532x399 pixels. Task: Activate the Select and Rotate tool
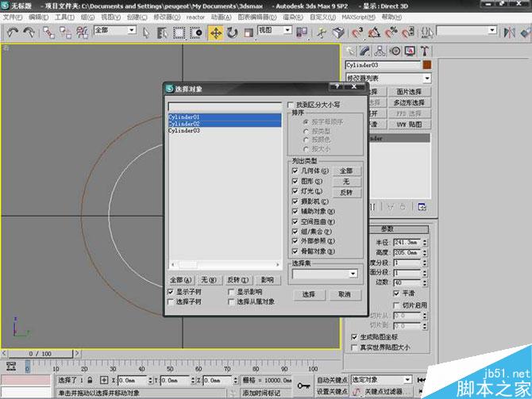tap(233, 33)
